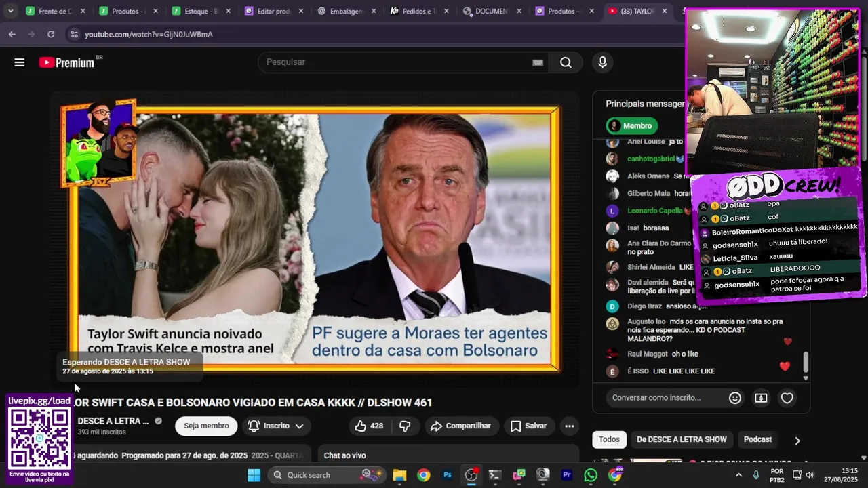Switch to OBS Studio in taskbar
Image resolution: width=868 pixels, height=488 pixels.
(x=471, y=475)
